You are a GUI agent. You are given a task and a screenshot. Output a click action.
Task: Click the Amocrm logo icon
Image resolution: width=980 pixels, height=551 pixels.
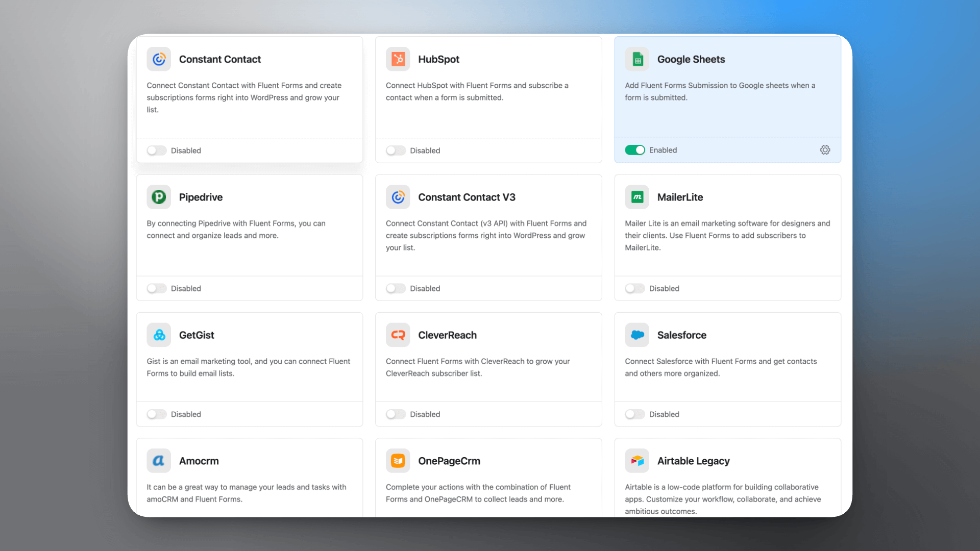click(159, 461)
